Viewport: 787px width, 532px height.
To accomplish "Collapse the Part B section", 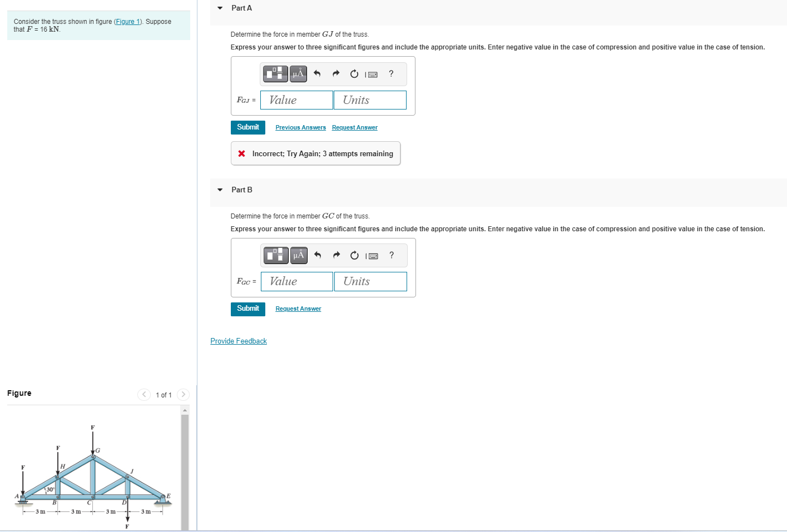I will [220, 190].
